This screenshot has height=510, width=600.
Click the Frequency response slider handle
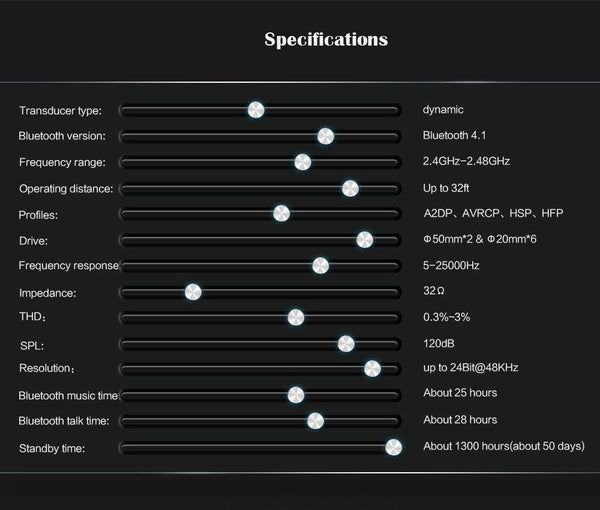[320, 265]
